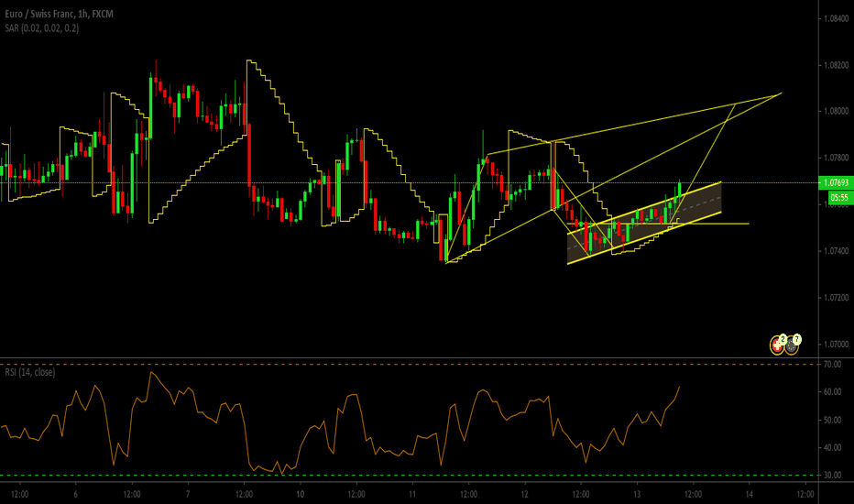Select the RSI (14, close) indicator legend
Image resolution: width=854 pixels, height=504 pixels.
[x=30, y=372]
